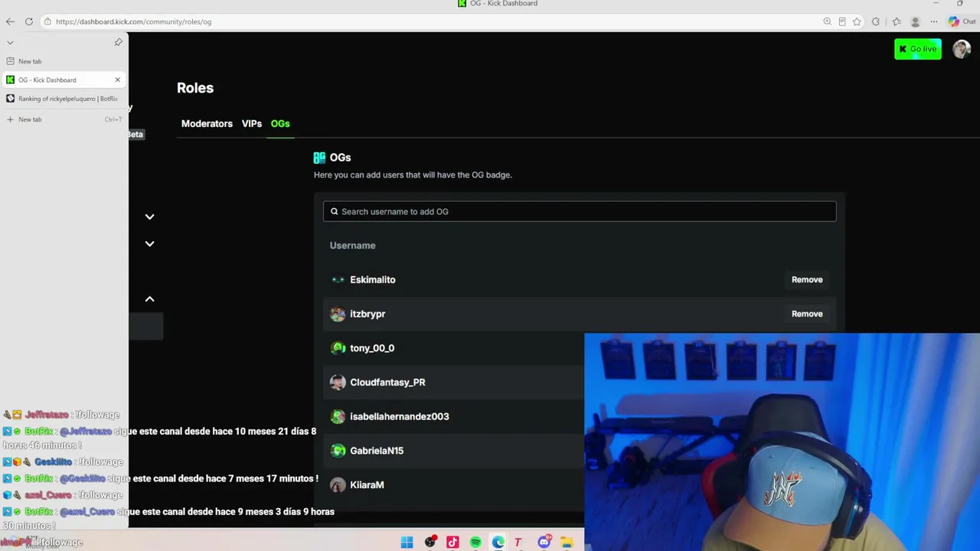Click tony_00_0's avatar icon
Image resolution: width=980 pixels, height=551 pixels.
(x=338, y=348)
